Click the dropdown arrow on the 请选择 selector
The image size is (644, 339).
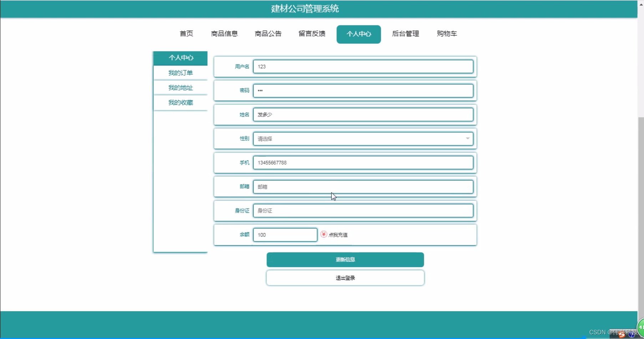click(x=467, y=139)
